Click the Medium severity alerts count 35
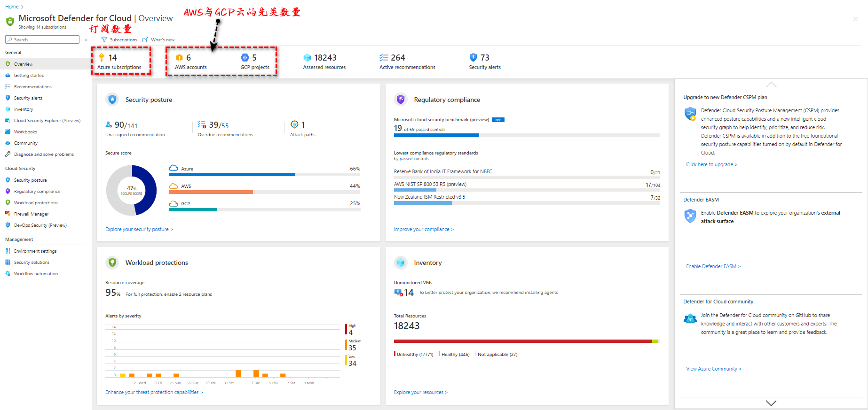Image resolution: width=868 pixels, height=410 pixels. 352,348
